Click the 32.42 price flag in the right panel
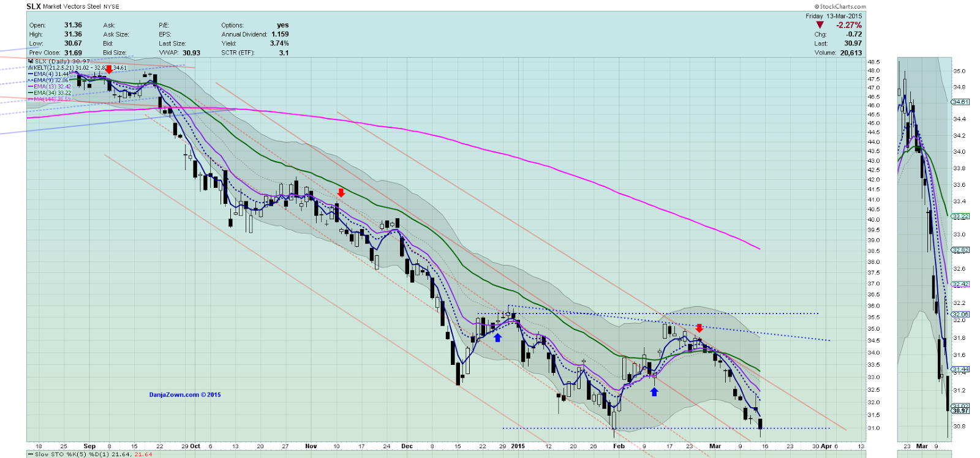The width and height of the screenshot is (980, 458). pyautogui.click(x=960, y=284)
